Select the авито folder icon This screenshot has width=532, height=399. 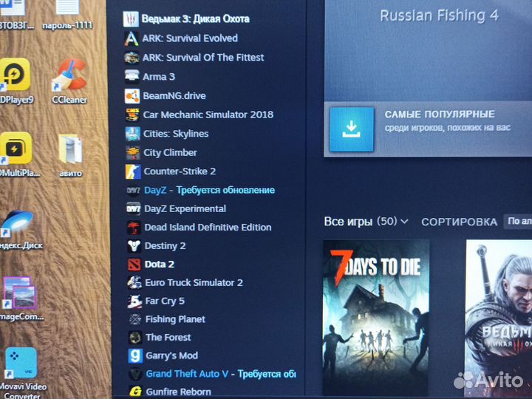[70, 156]
